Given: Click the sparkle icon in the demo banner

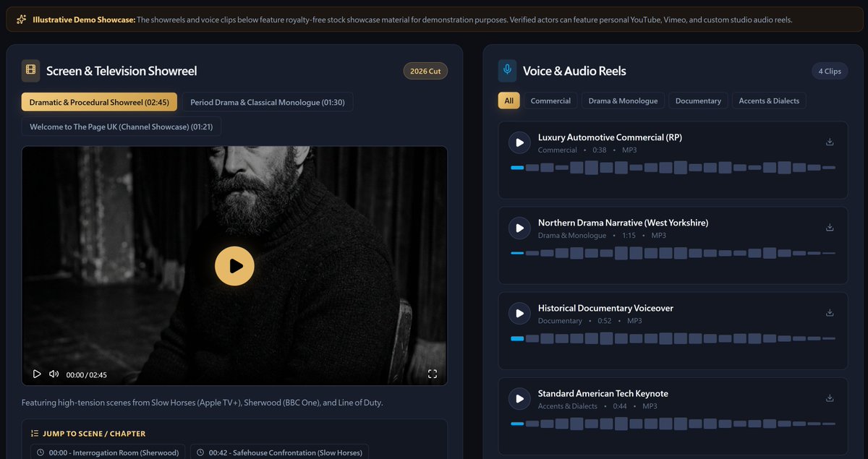Looking at the screenshot, I should (x=22, y=20).
